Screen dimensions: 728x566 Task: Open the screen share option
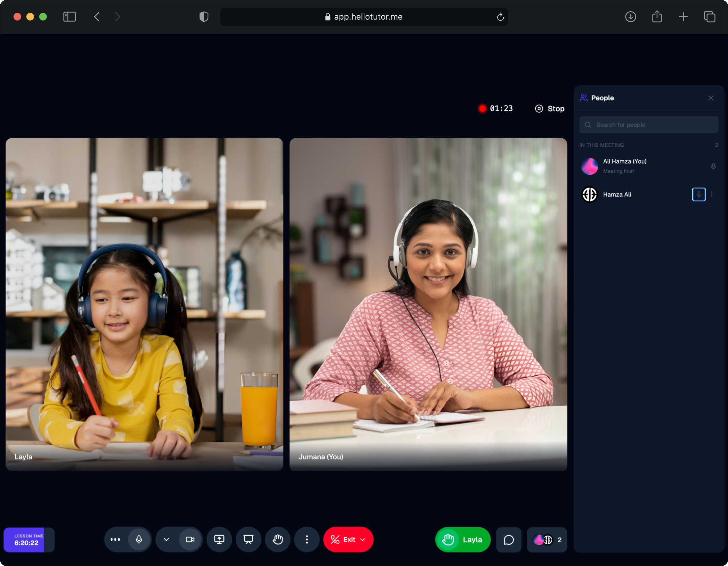pyautogui.click(x=219, y=539)
